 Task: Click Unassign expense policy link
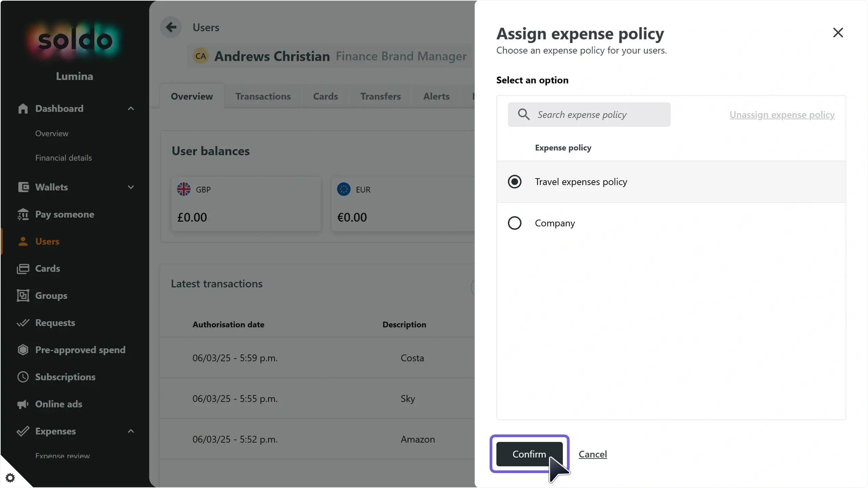(782, 115)
